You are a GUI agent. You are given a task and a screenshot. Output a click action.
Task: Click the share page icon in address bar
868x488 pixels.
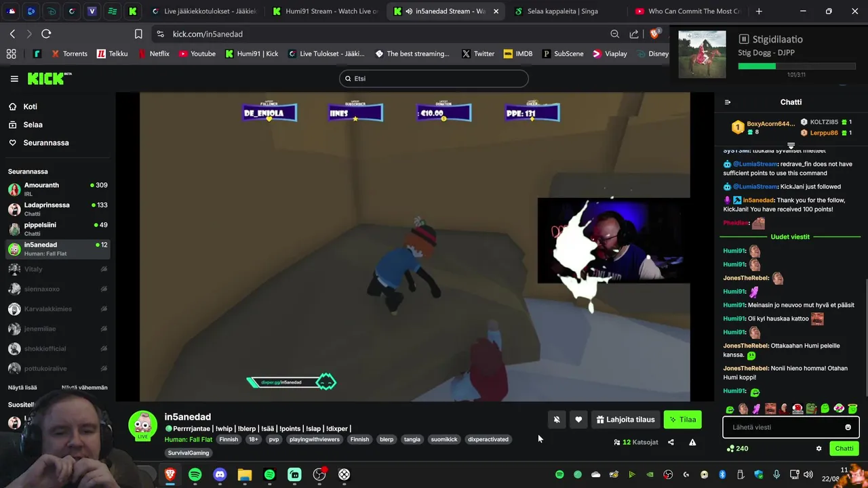pyautogui.click(x=634, y=34)
